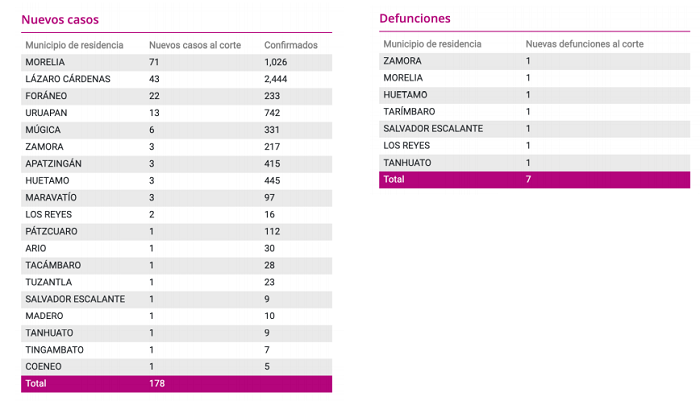The image size is (700, 401).
Task: Select the COENEO row
Action: tap(176, 367)
